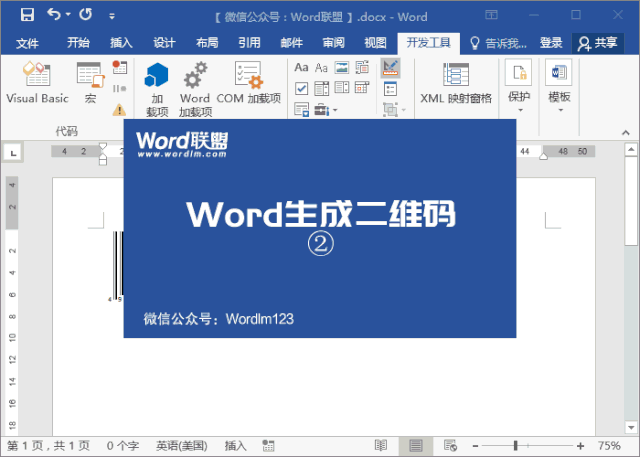Insert a rich text content control

301,67
